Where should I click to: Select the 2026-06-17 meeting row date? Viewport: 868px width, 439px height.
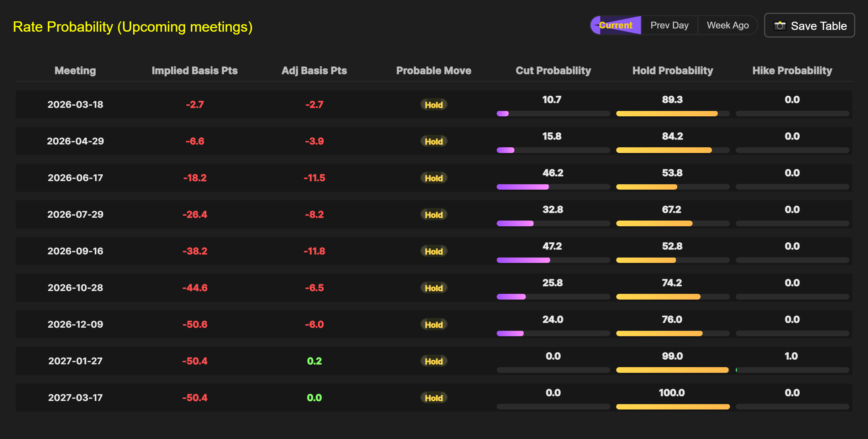point(75,178)
